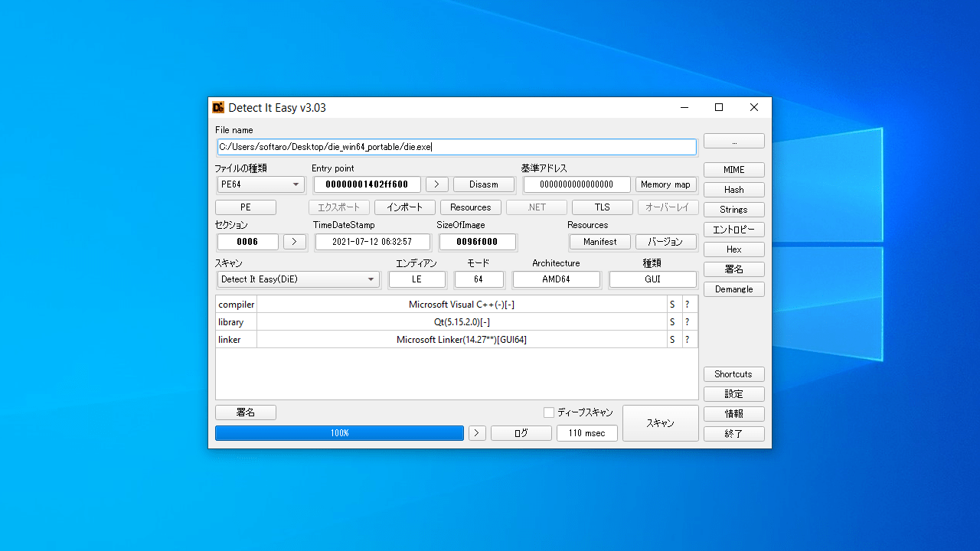Click the TimeDateStamp field

(372, 242)
